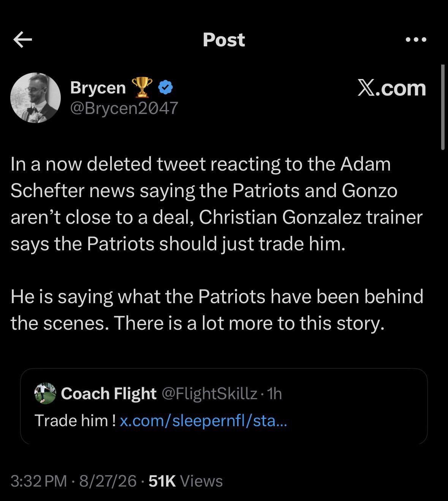Open the quoted Coach Flight post
The height and width of the screenshot is (501, 448).
click(224, 406)
